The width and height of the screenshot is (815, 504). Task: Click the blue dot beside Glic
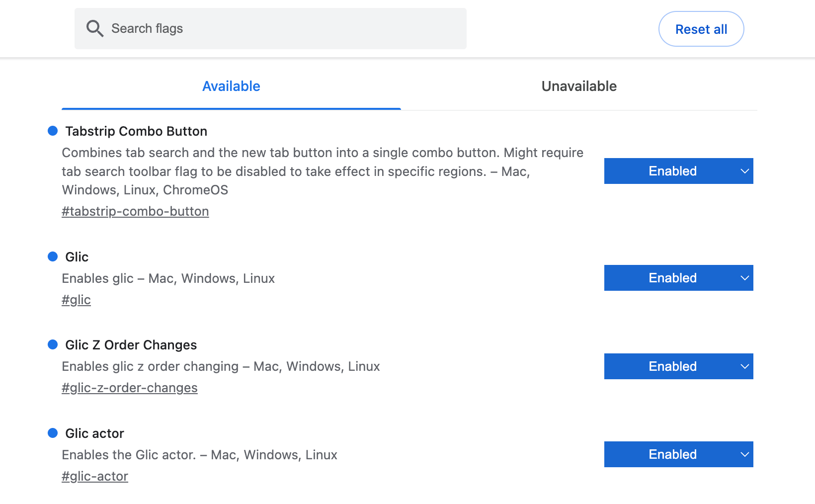tap(53, 256)
